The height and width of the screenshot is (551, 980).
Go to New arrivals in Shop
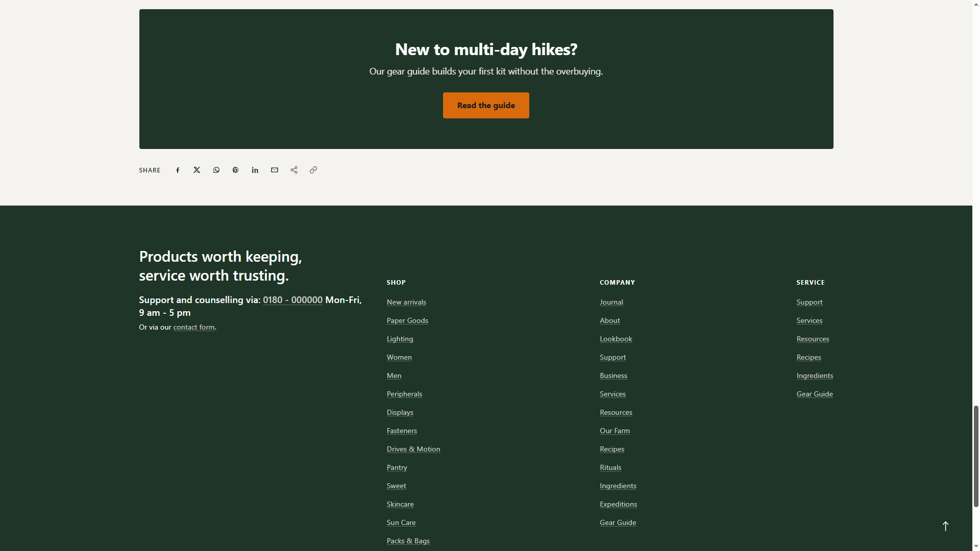[x=406, y=303]
